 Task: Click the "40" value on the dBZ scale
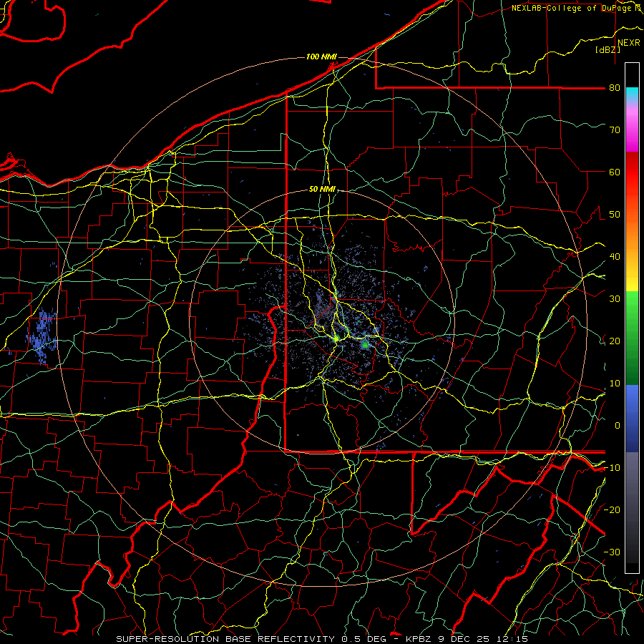click(615, 257)
